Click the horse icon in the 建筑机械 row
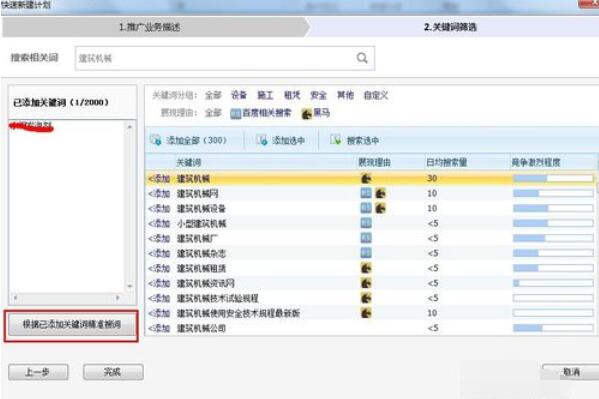599x399 pixels. [366, 178]
